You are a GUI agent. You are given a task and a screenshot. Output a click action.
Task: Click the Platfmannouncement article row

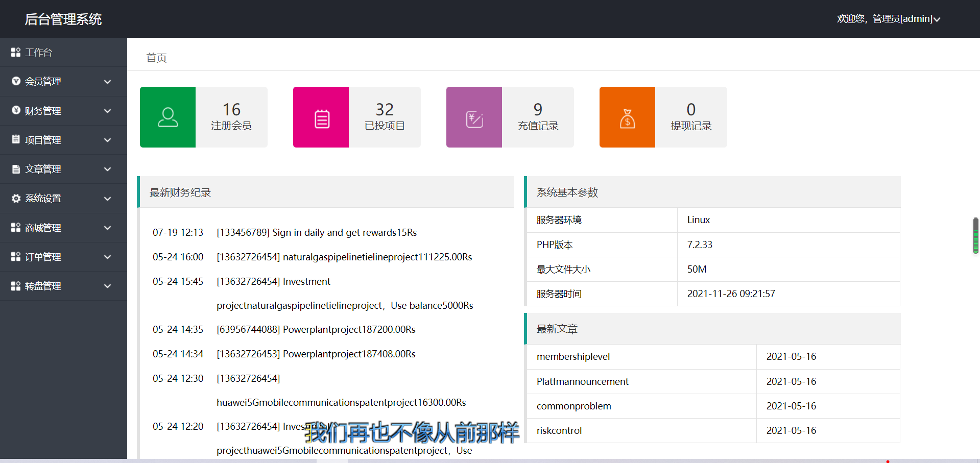(x=582, y=382)
